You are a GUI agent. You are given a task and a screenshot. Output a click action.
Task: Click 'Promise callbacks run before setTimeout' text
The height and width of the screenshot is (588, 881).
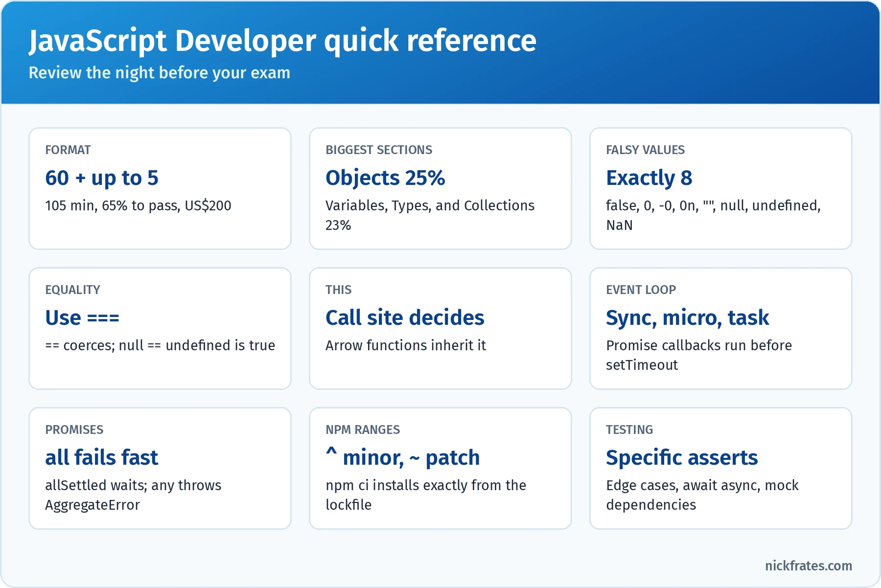(699, 355)
